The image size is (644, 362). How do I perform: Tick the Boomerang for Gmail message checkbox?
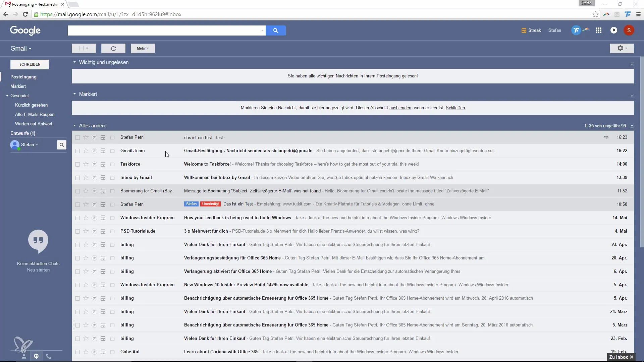click(x=77, y=191)
